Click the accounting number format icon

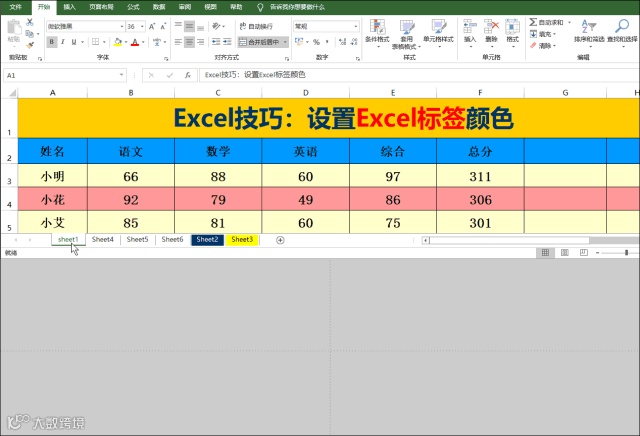pyautogui.click(x=299, y=42)
